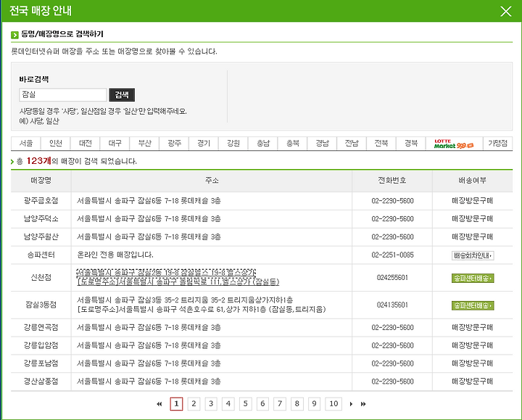Click store name 강릉포남점

[41, 363]
